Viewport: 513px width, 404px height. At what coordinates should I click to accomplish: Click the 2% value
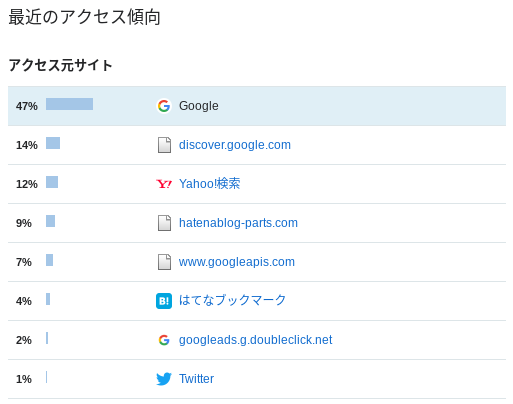24,340
